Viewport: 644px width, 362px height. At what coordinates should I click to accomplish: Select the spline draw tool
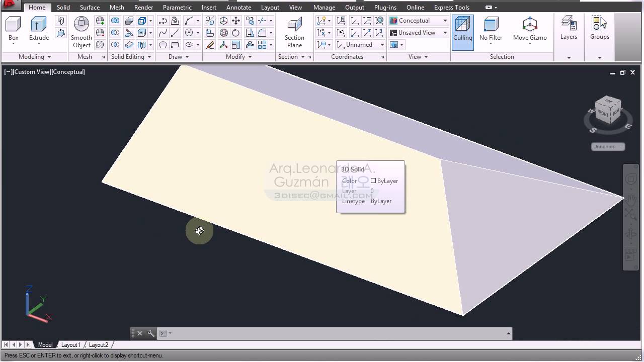163,33
